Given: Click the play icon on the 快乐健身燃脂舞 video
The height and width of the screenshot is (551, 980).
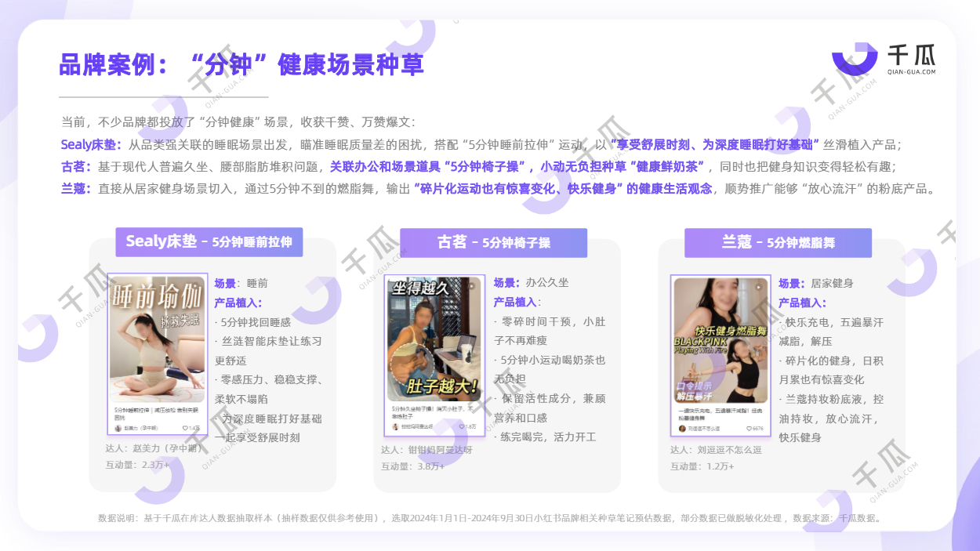Looking at the screenshot, I should tap(757, 288).
